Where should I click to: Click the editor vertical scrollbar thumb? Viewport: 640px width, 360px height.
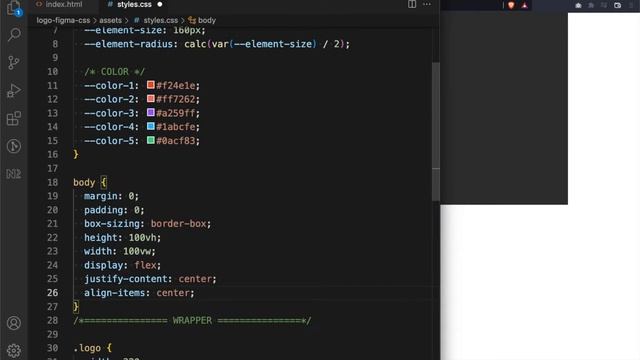coord(436,131)
